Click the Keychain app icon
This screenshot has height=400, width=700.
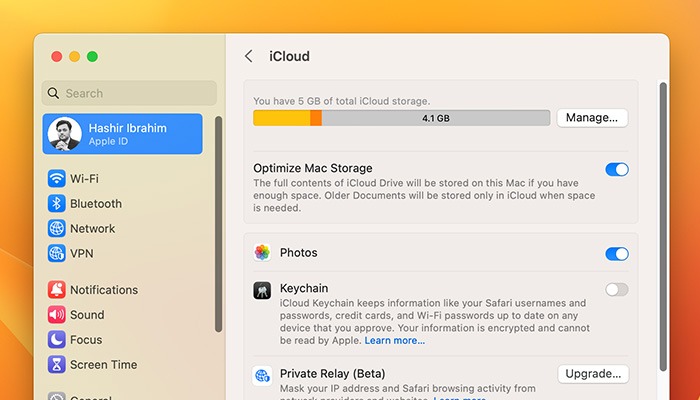pyautogui.click(x=262, y=290)
